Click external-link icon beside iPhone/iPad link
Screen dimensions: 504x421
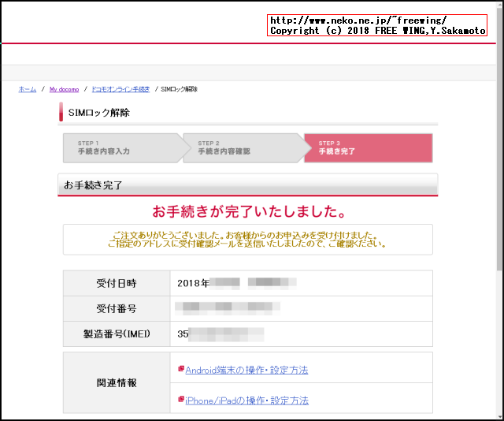[x=181, y=399]
